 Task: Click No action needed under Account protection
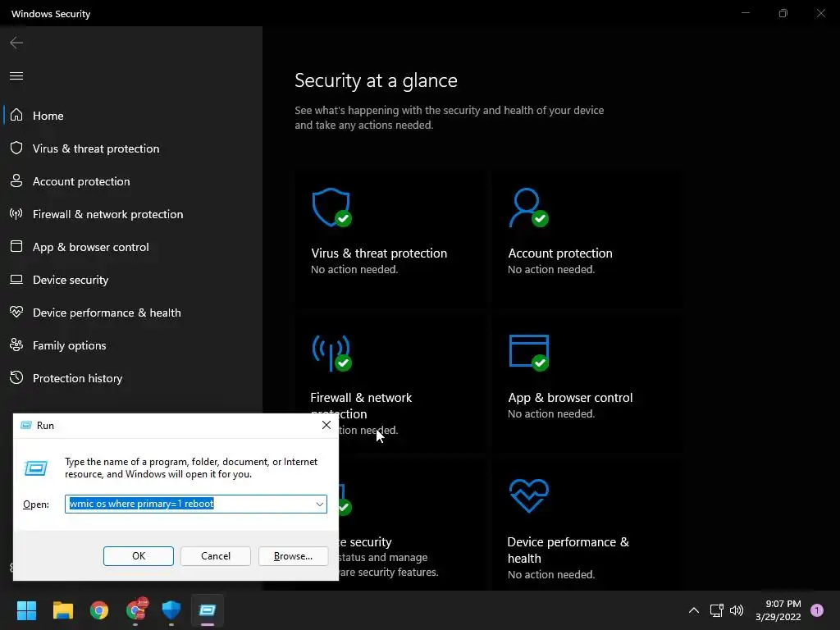click(x=551, y=269)
